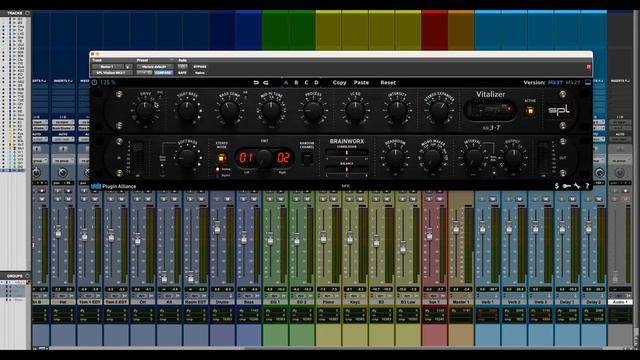Click the Process knob

click(x=313, y=111)
